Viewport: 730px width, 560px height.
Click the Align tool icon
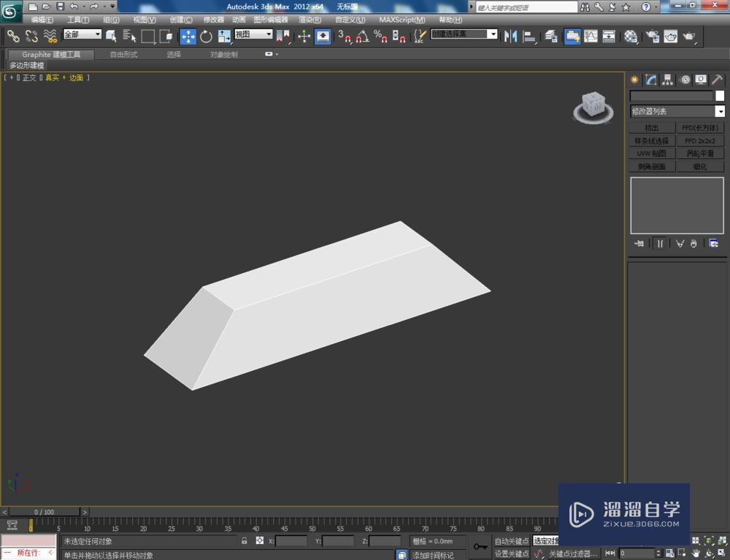pyautogui.click(x=529, y=37)
